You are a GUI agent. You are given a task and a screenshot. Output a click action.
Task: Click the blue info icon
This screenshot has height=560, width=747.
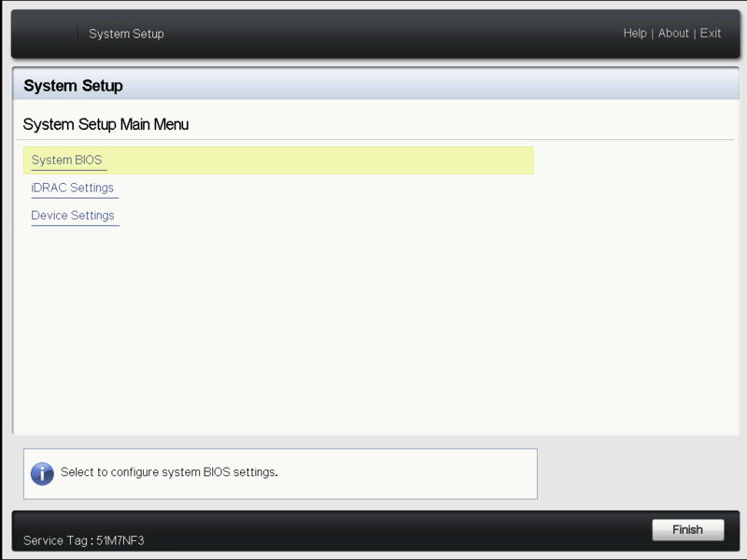[42, 473]
